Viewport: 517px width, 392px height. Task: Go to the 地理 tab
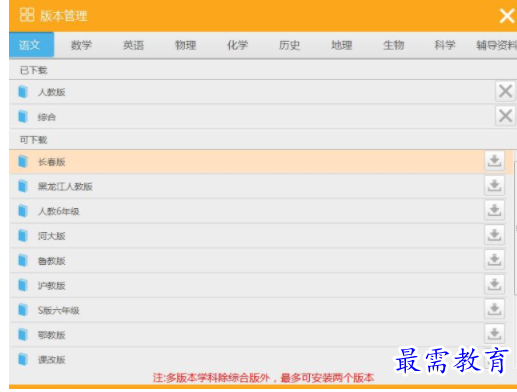click(x=342, y=45)
